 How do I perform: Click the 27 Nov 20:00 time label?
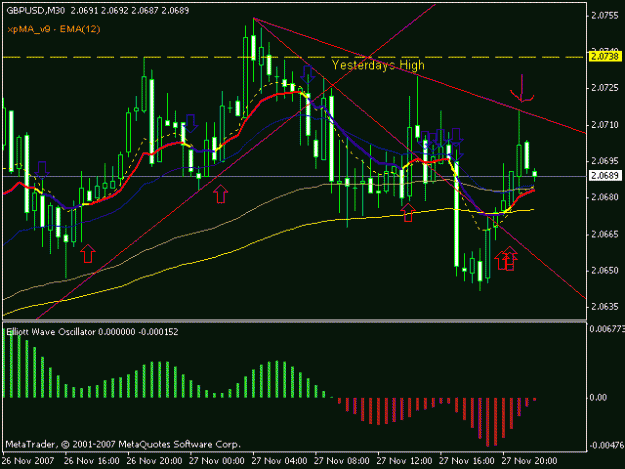[x=529, y=461]
